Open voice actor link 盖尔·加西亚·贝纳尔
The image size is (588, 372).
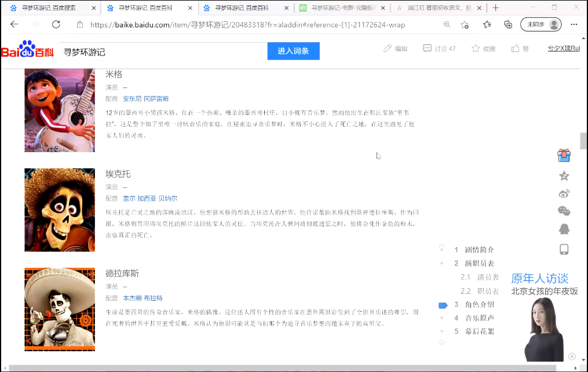(150, 198)
